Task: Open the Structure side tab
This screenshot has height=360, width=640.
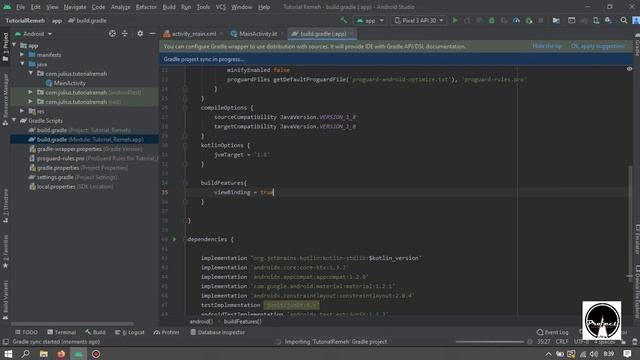Action: [5, 205]
